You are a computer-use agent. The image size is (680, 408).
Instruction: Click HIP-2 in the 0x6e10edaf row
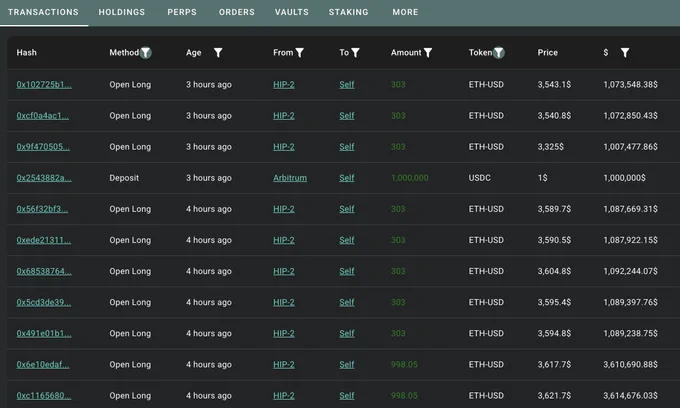click(x=284, y=365)
